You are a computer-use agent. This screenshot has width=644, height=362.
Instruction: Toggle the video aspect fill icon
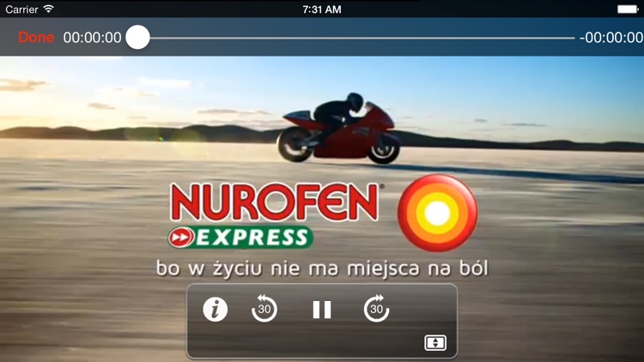tap(435, 343)
